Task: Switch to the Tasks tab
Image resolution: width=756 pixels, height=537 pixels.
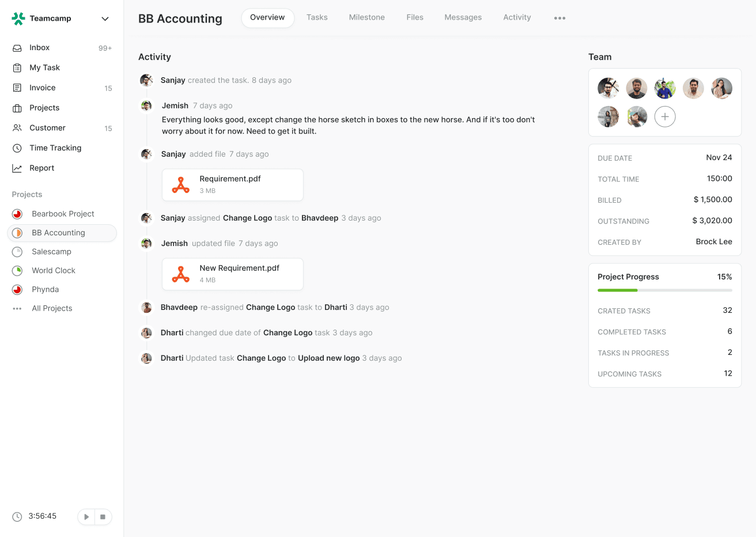Action: (317, 17)
